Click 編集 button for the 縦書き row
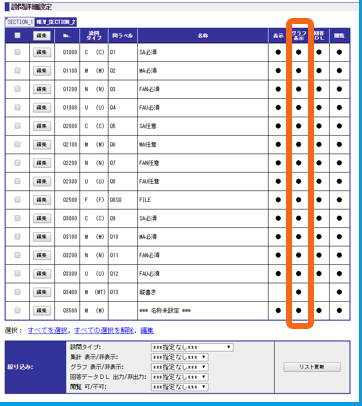The height and width of the screenshot is (406, 362). (x=42, y=292)
